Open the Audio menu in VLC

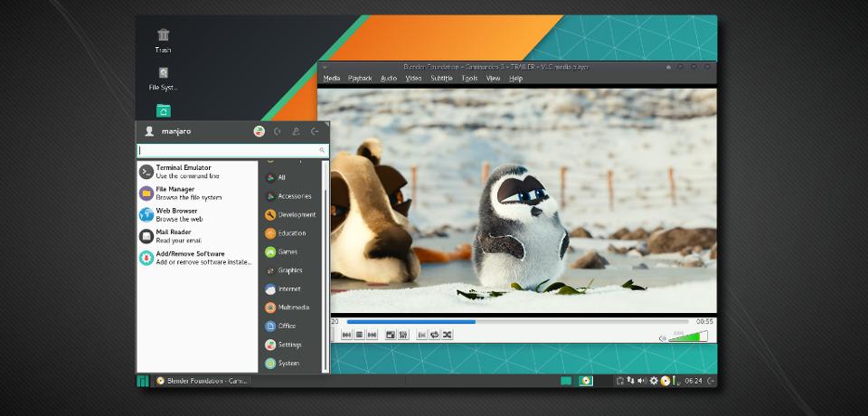(x=389, y=79)
